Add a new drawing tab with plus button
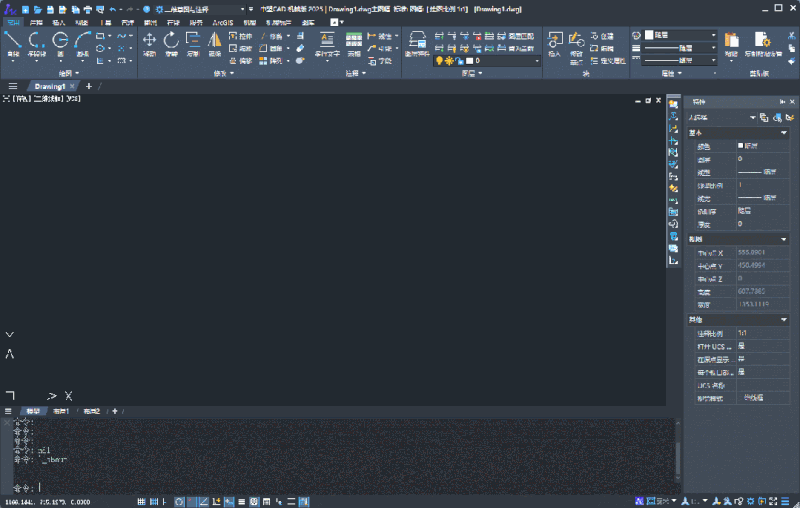 (89, 86)
